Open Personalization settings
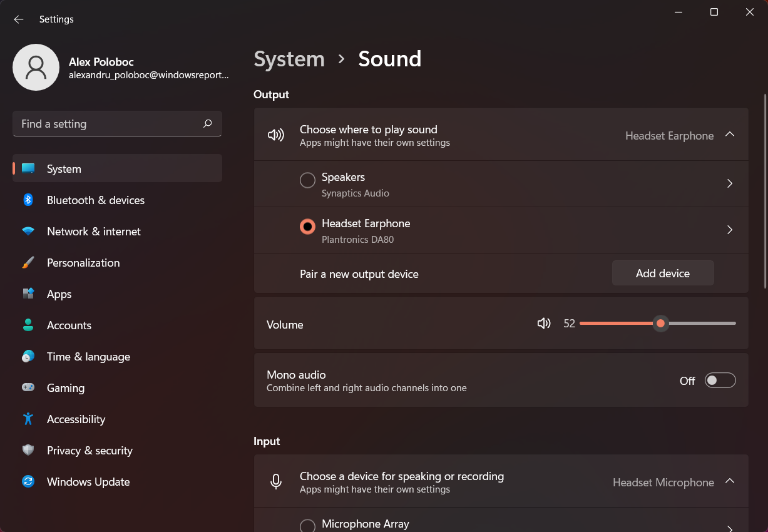 (83, 262)
